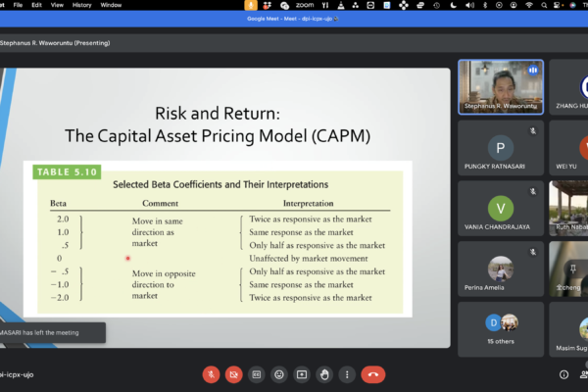Image resolution: width=588 pixels, height=392 pixels.
Task: Open the three-dot More options menu
Action: point(347,374)
